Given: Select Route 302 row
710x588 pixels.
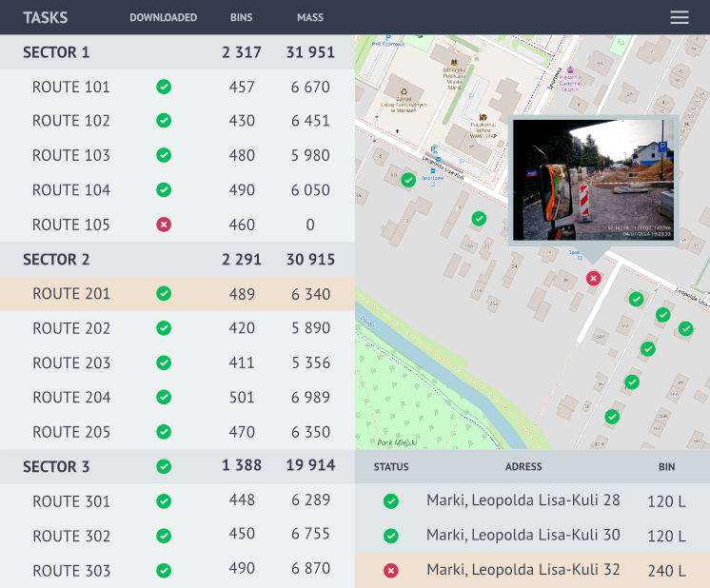Looking at the screenshot, I should (x=71, y=536).
